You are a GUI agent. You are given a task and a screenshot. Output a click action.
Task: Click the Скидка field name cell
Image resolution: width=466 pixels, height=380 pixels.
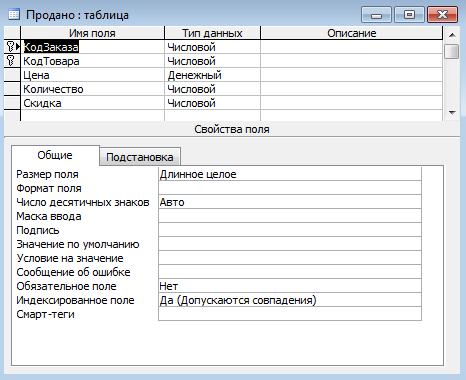(x=93, y=103)
